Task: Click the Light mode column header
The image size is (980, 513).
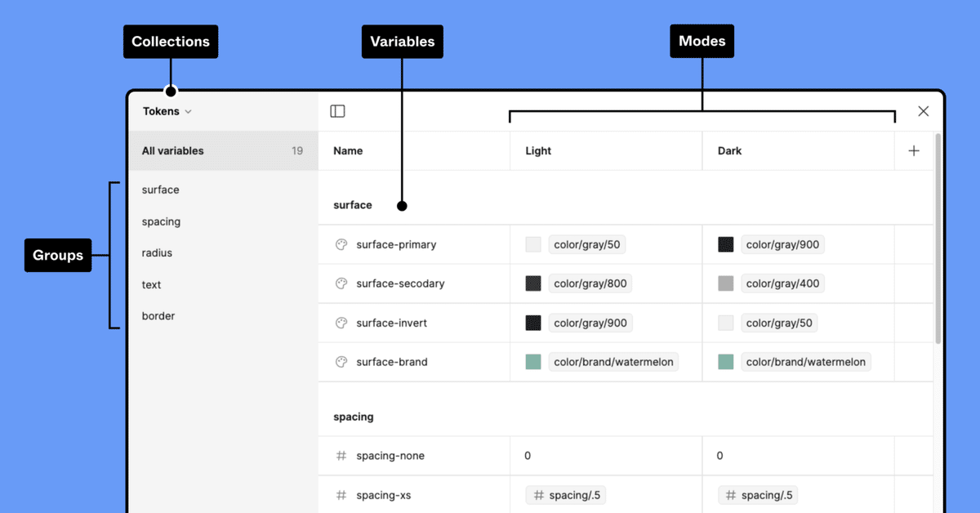Action: tap(538, 150)
